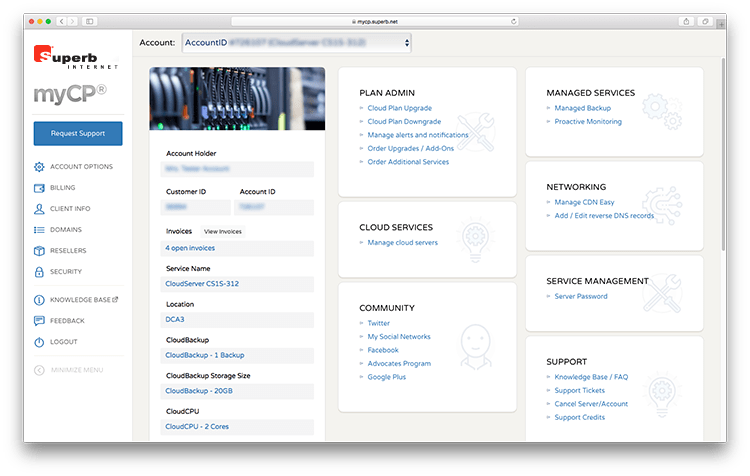This screenshot has width=750, height=476.
Task: Click the Superb Internet logo
Action: tap(76, 57)
